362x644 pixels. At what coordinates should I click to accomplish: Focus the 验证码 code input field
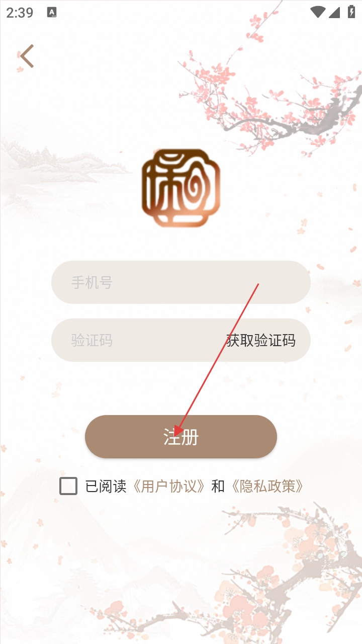[136, 340]
